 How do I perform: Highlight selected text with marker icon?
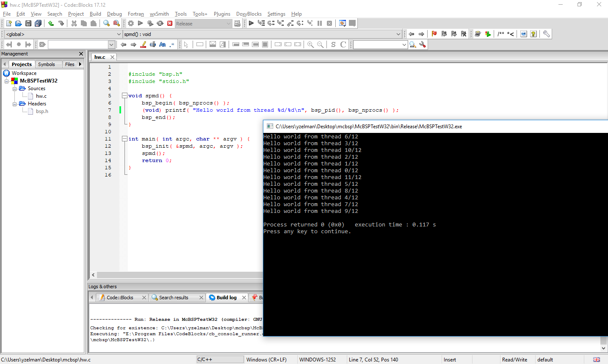click(x=143, y=44)
